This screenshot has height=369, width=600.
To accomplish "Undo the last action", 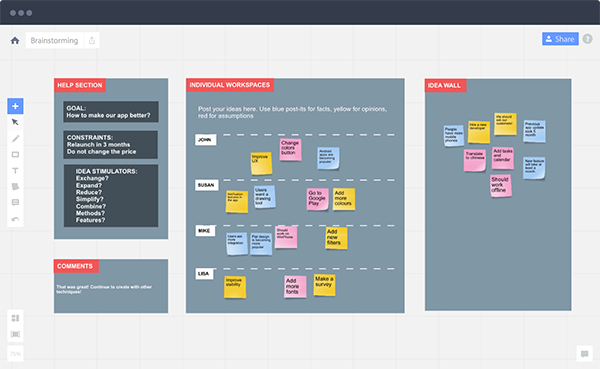I will click(15, 219).
